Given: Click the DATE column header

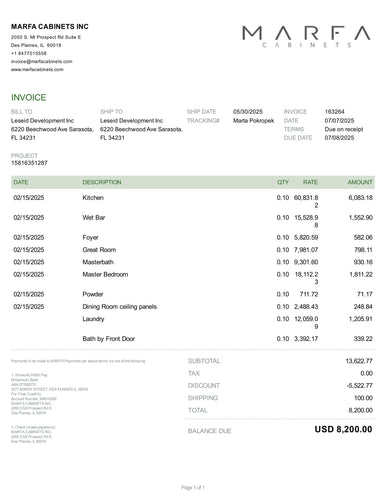Looking at the screenshot, I should [21, 182].
